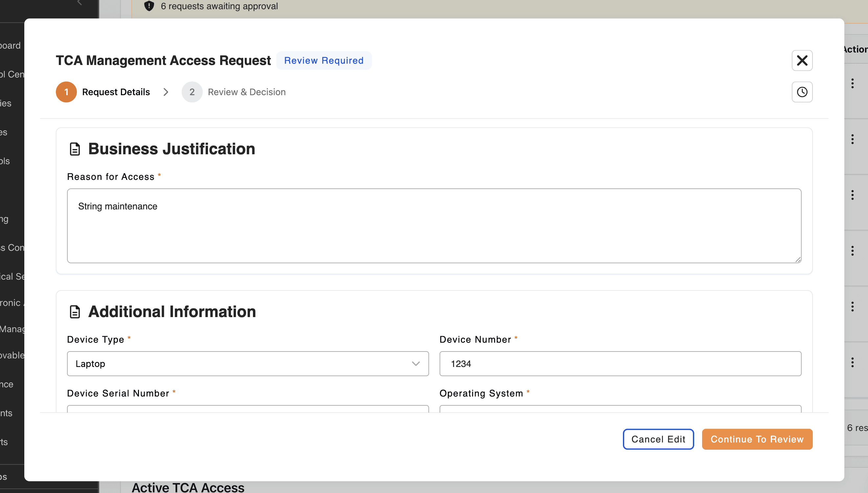
Task: Click the Cancel Edit button
Action: (x=658, y=439)
